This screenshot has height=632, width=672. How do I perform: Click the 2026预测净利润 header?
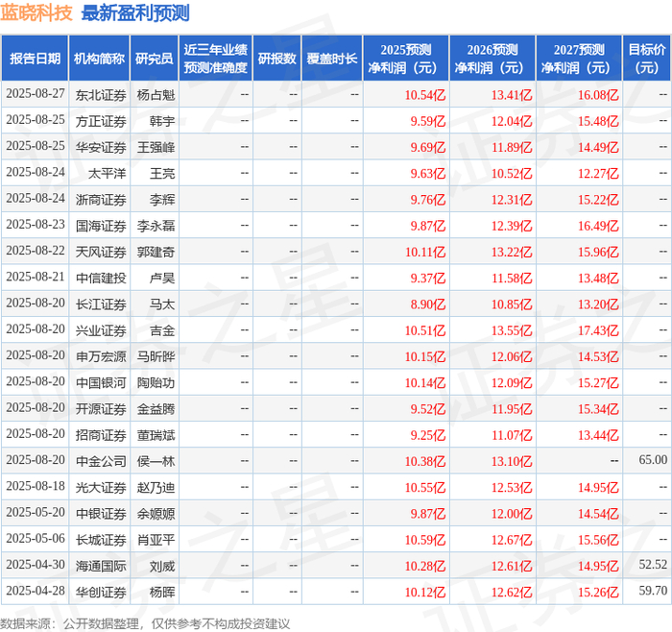coord(492,59)
